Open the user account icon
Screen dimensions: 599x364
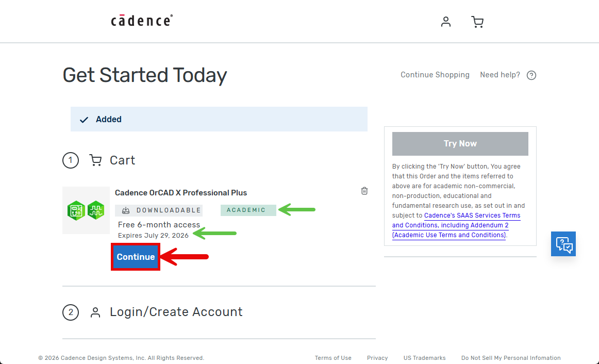click(x=446, y=22)
